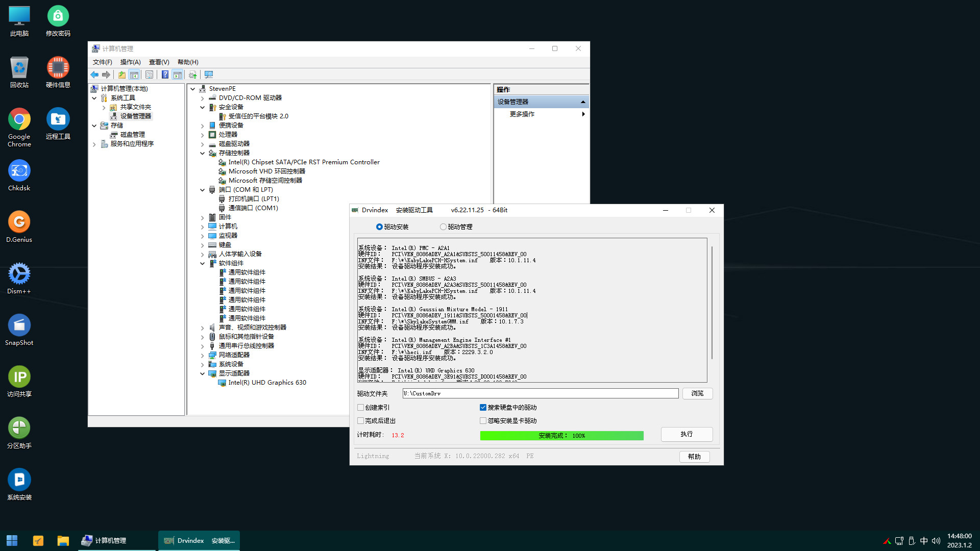Select 设备管理器 in the left tree
The width and height of the screenshot is (980, 551).
pos(135,116)
